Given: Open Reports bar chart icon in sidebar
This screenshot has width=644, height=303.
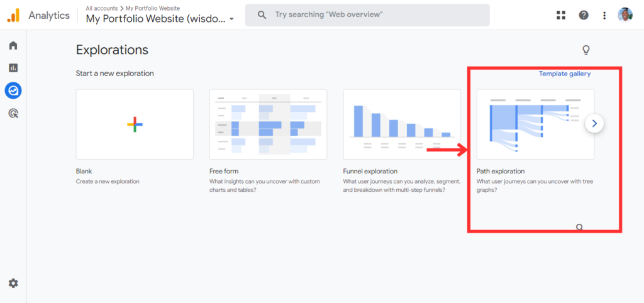Looking at the screenshot, I should click(x=13, y=68).
